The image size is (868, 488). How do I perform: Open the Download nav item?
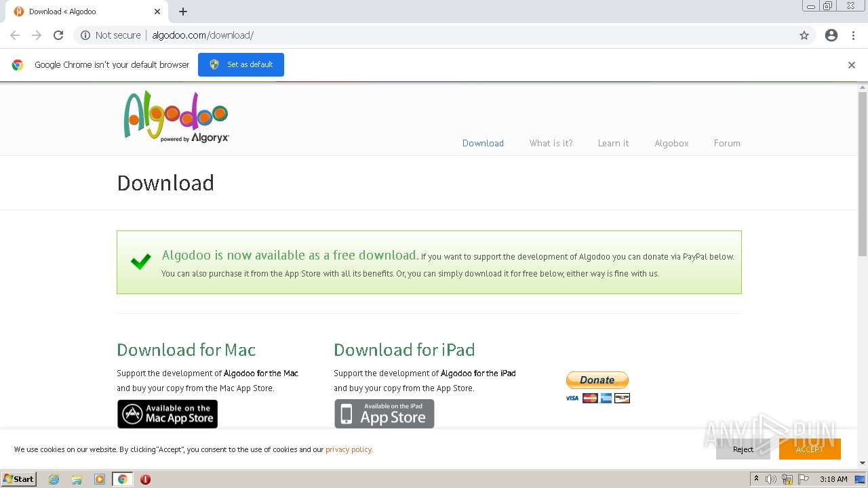pos(483,143)
